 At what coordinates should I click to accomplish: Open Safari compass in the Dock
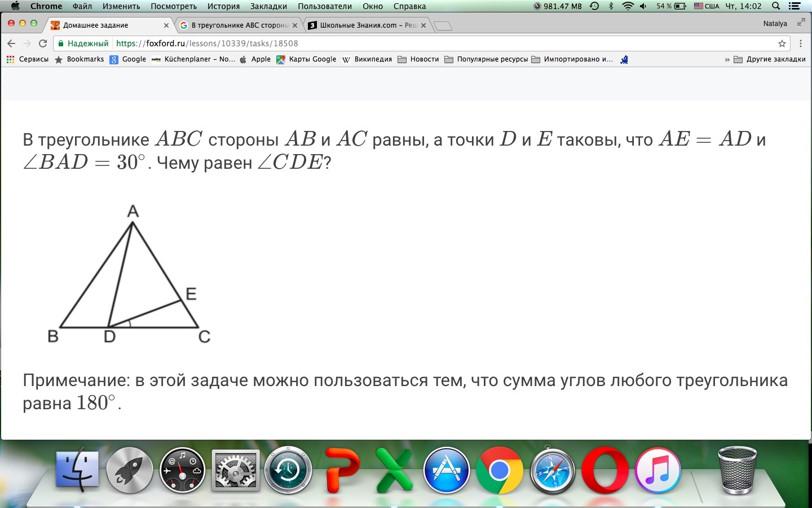553,470
